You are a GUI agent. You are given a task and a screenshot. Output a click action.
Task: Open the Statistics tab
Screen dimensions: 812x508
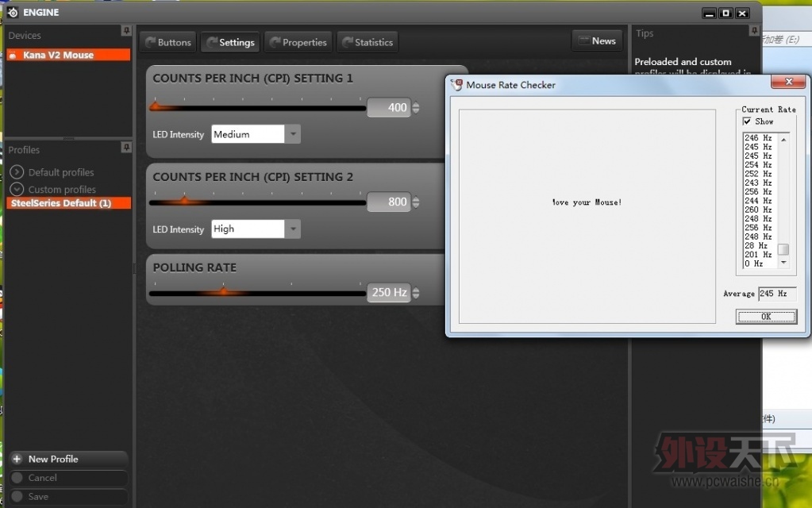[x=368, y=42]
